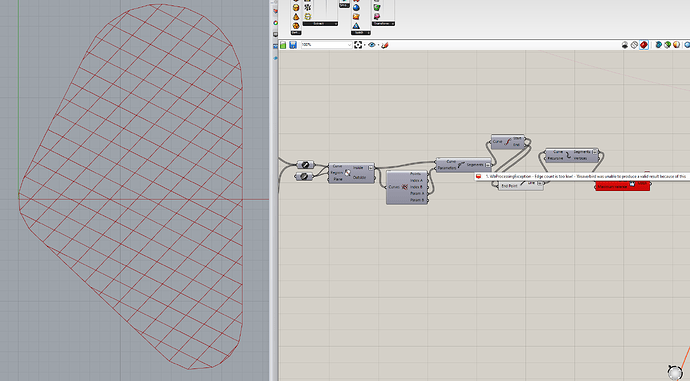Click the orange cone component icon
690x381 pixels.
click(x=296, y=17)
